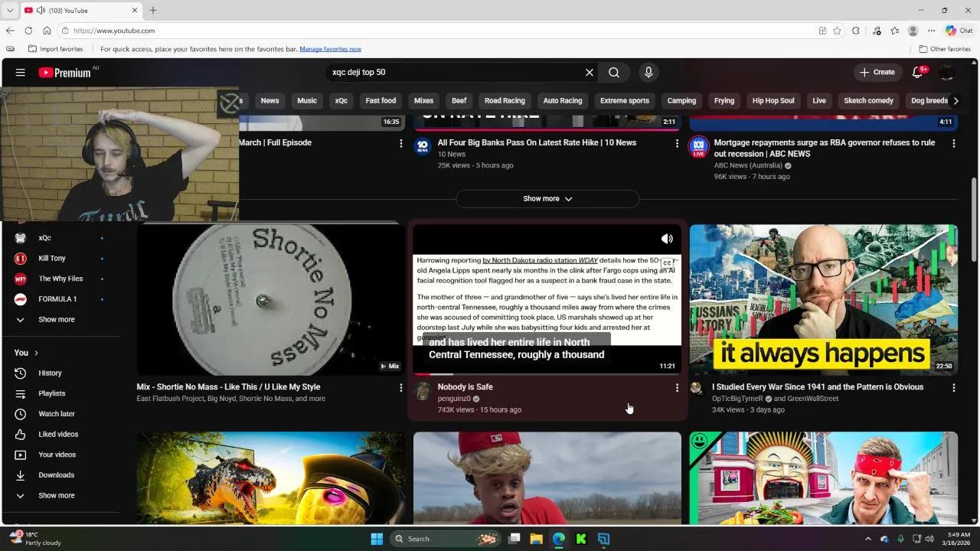The height and width of the screenshot is (551, 980).
Task: Open the Windows Start button
Action: pos(377,539)
